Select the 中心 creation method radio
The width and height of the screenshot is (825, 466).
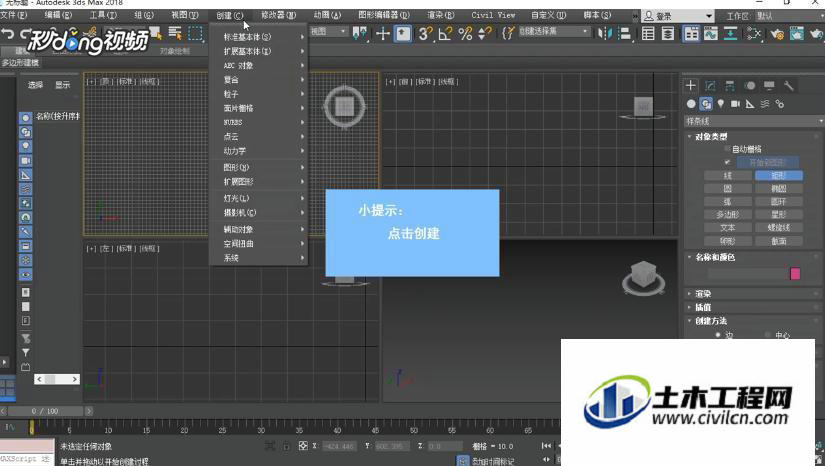[x=768, y=335]
